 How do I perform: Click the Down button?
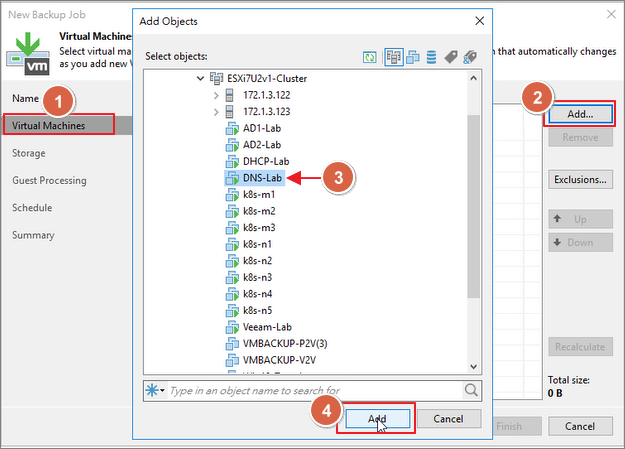(580, 242)
